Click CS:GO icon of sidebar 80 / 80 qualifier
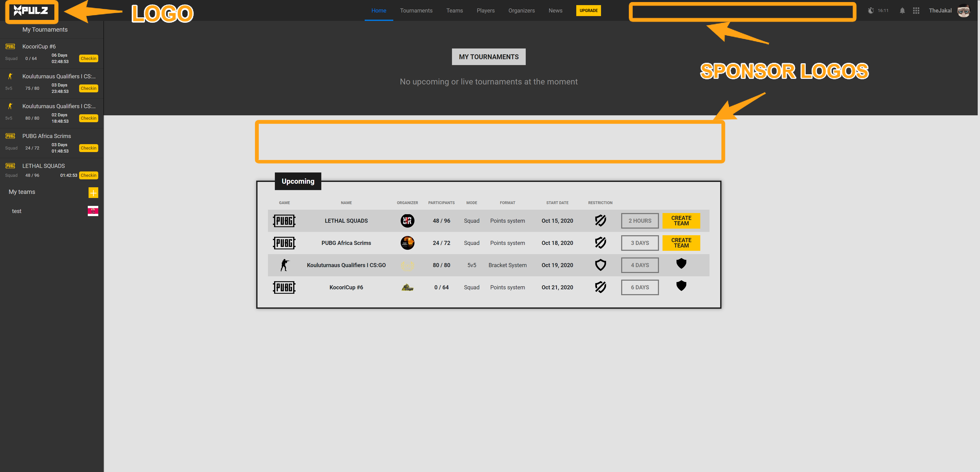This screenshot has width=980, height=472. pyautogui.click(x=10, y=106)
